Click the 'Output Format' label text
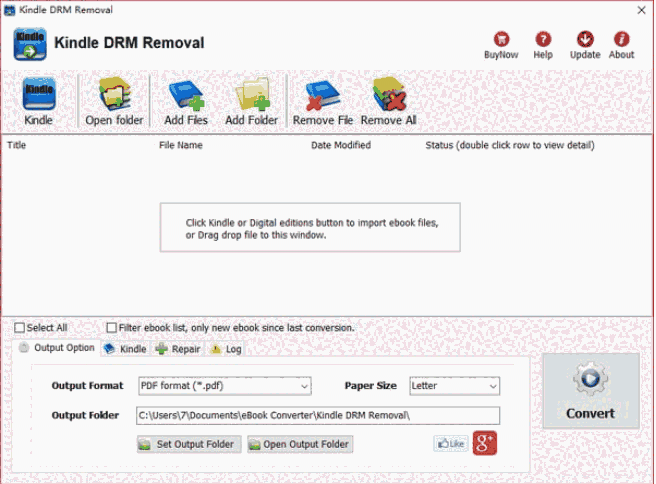 pyautogui.click(x=87, y=386)
